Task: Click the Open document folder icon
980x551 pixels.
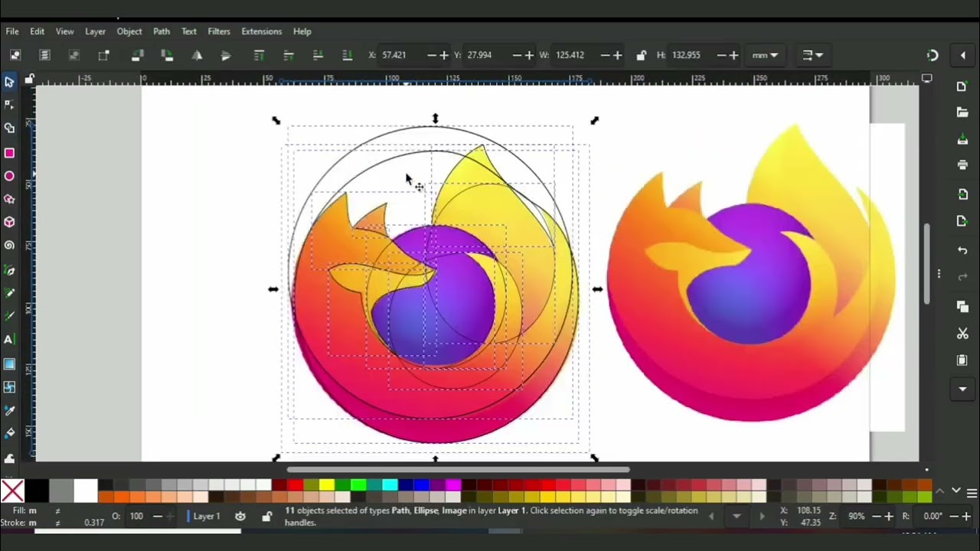Action: [962, 112]
